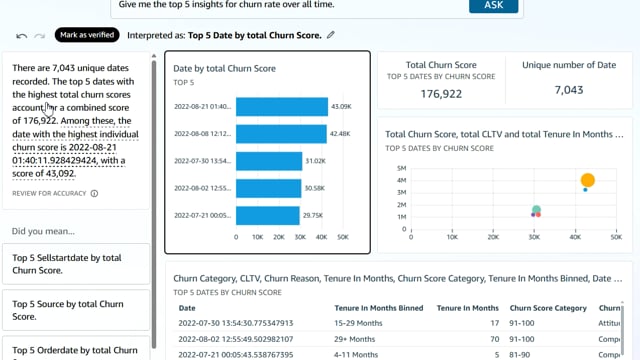This screenshot has width=640, height=360.
Task: Edit interpretation with the pencil icon
Action: point(331,35)
